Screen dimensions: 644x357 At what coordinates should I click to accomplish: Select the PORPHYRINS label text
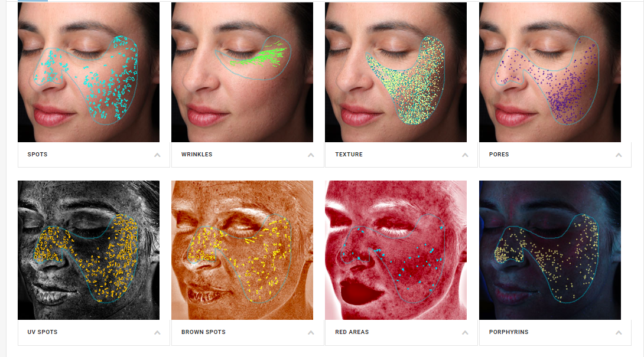pyautogui.click(x=509, y=332)
